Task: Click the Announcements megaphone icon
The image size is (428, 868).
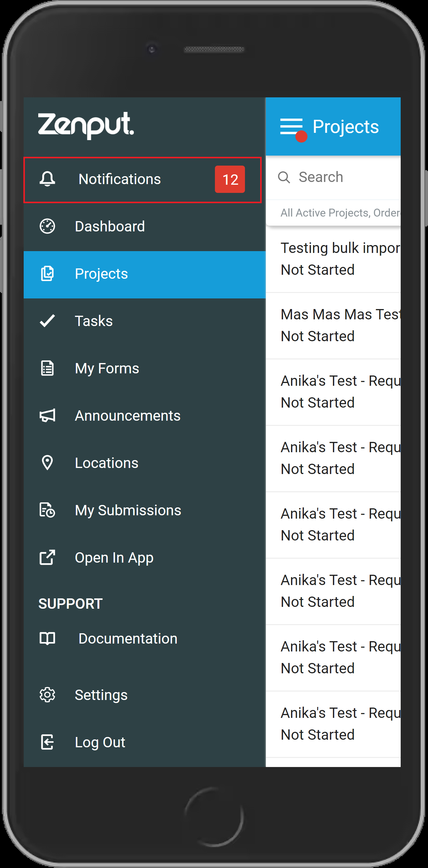Action: 47,415
